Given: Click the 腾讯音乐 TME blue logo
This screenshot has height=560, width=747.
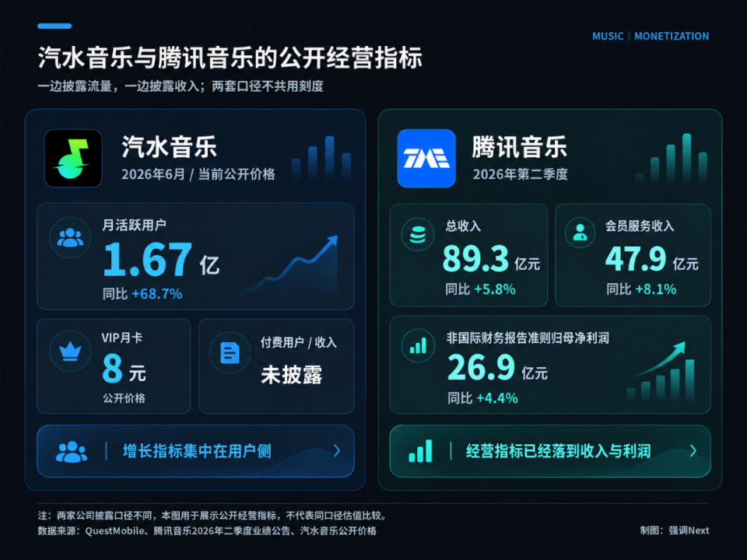Looking at the screenshot, I should (426, 158).
